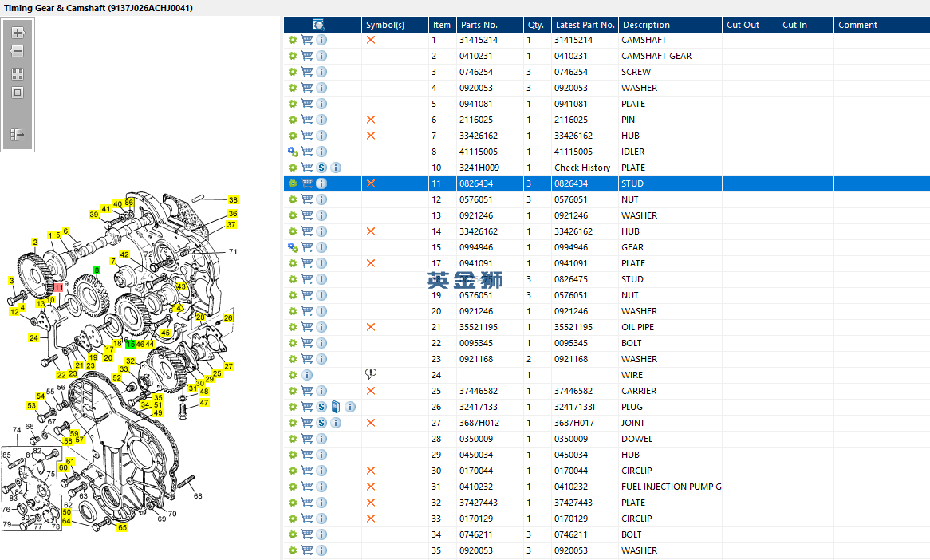
Task: Click the Cut In column header
Action: (x=806, y=25)
